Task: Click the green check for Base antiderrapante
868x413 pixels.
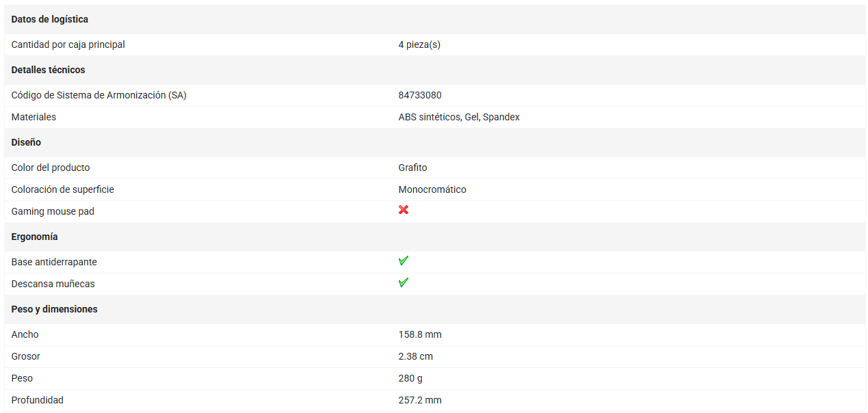Action: (404, 261)
